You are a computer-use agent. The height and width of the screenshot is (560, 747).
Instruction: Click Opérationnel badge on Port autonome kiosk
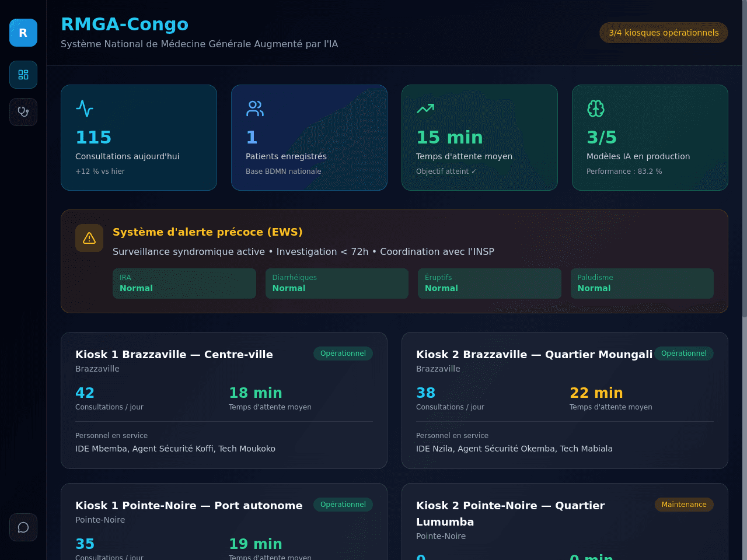click(x=343, y=505)
